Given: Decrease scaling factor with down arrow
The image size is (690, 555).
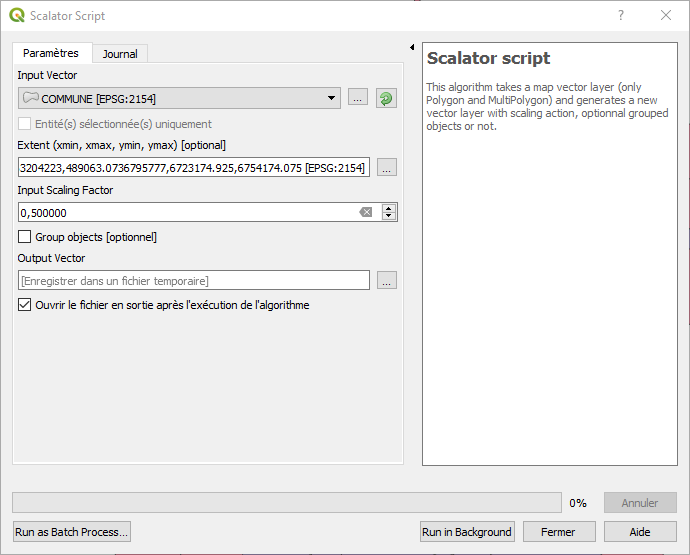Looking at the screenshot, I should [x=389, y=216].
